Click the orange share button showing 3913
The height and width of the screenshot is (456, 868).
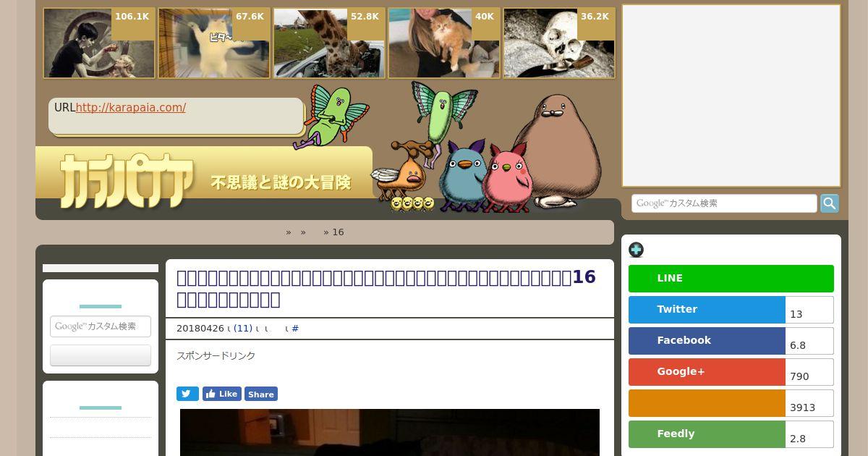coord(707,403)
